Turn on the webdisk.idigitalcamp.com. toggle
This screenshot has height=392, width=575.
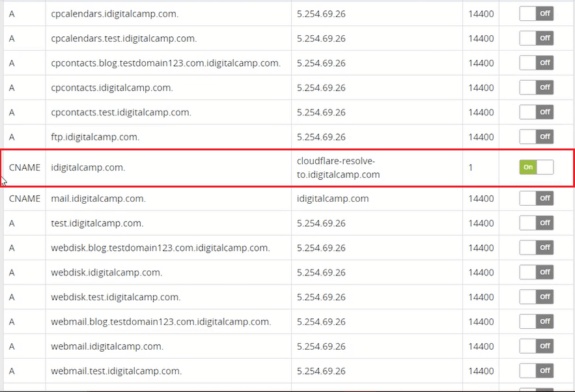536,272
